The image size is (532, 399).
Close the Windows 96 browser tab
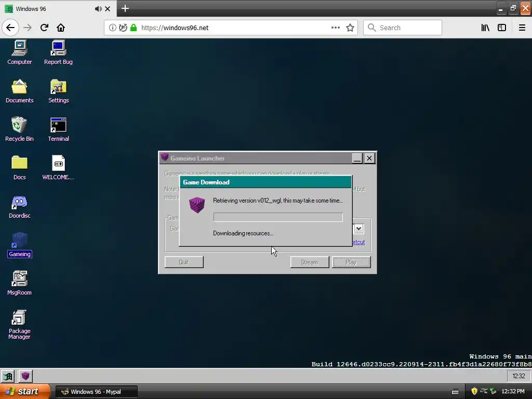click(108, 9)
